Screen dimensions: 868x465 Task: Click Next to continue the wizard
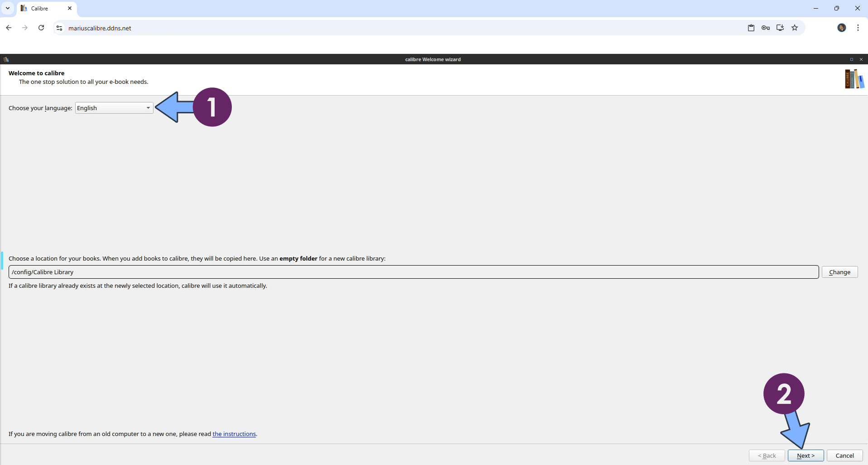point(806,455)
